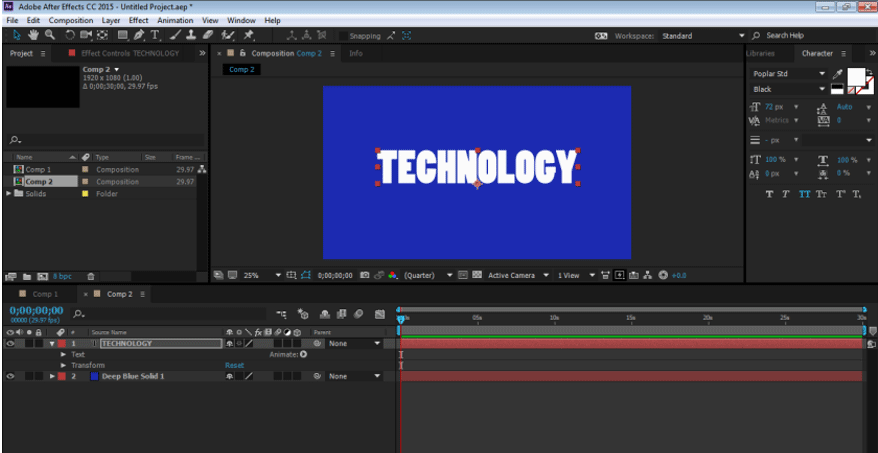Toggle Draft 3D in timeline
The height and width of the screenshot is (453, 878).
coord(303,314)
